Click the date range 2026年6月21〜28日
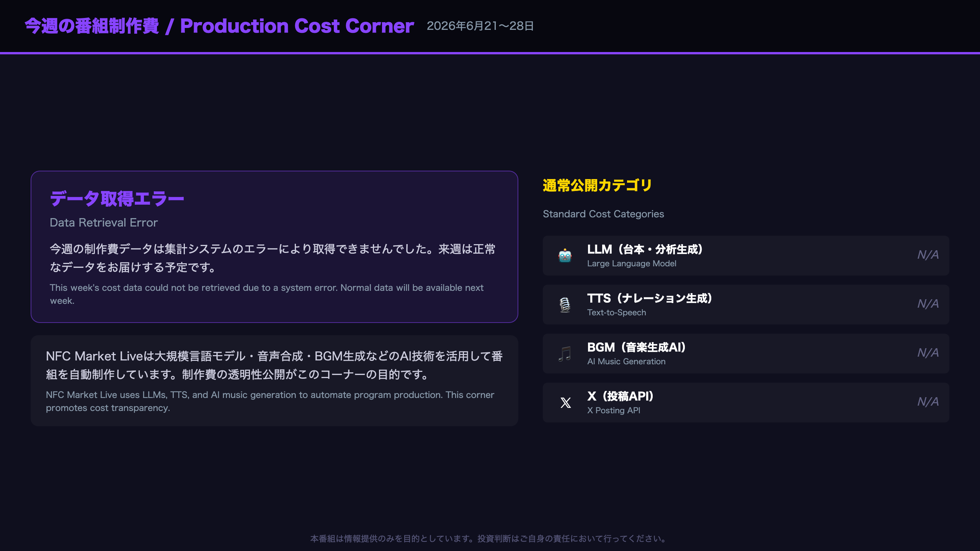The width and height of the screenshot is (980, 551). (480, 26)
